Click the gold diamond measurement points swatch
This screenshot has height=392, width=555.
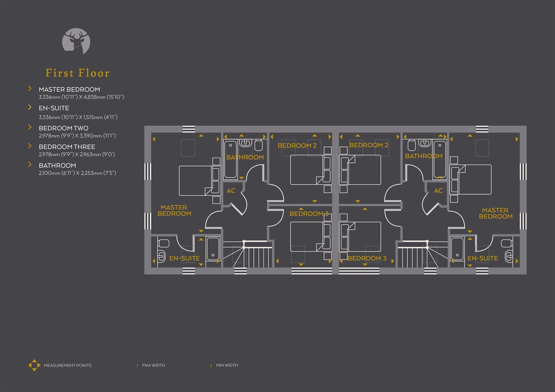(x=35, y=365)
